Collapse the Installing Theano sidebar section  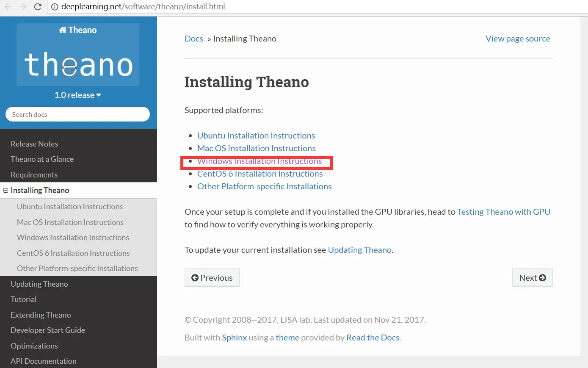pyautogui.click(x=6, y=191)
